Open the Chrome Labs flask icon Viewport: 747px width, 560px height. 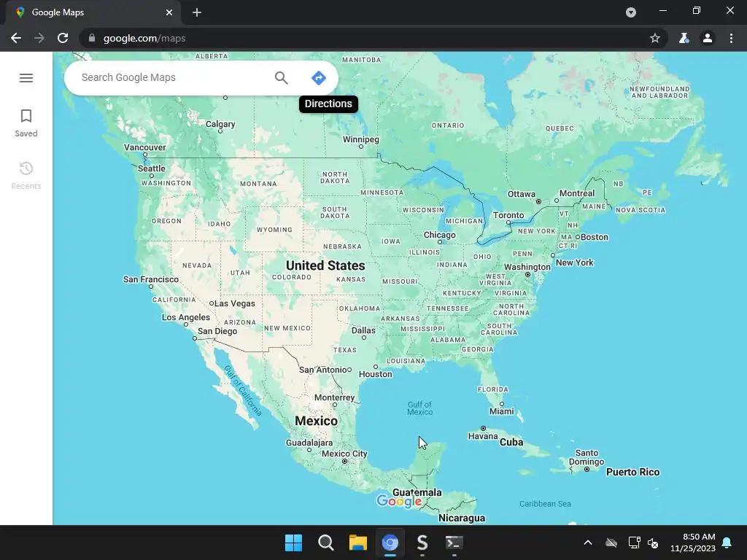684,38
